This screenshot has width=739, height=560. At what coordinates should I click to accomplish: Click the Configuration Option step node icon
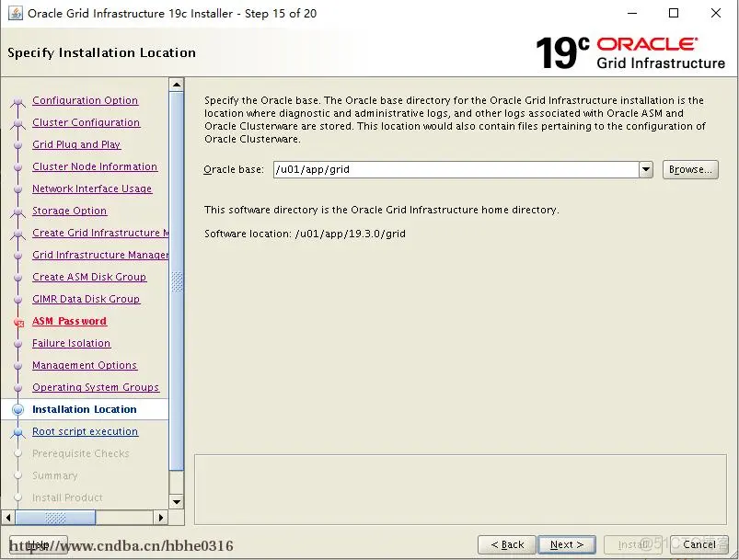pos(17,101)
